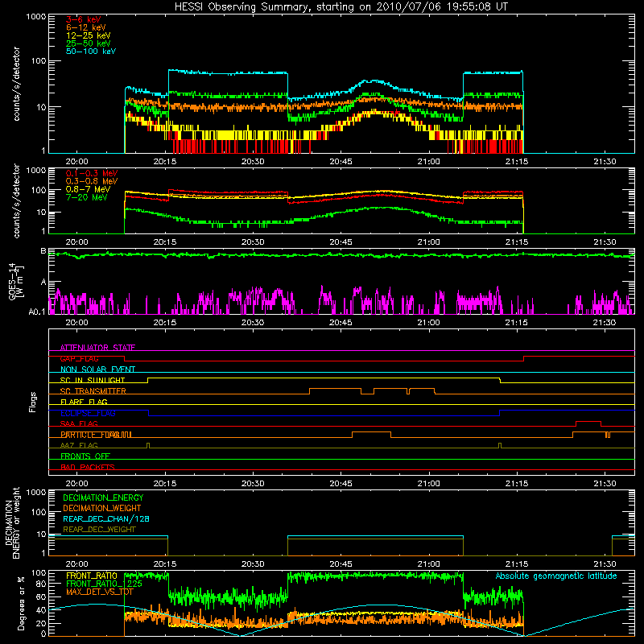Click the '0.1-0.3 MeV' legend entry
Image resolution: width=644 pixels, height=644 pixels.
click(x=92, y=173)
